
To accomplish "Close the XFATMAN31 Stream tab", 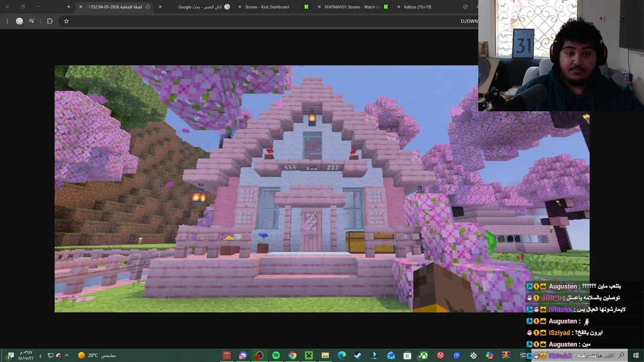I will 319,7.
